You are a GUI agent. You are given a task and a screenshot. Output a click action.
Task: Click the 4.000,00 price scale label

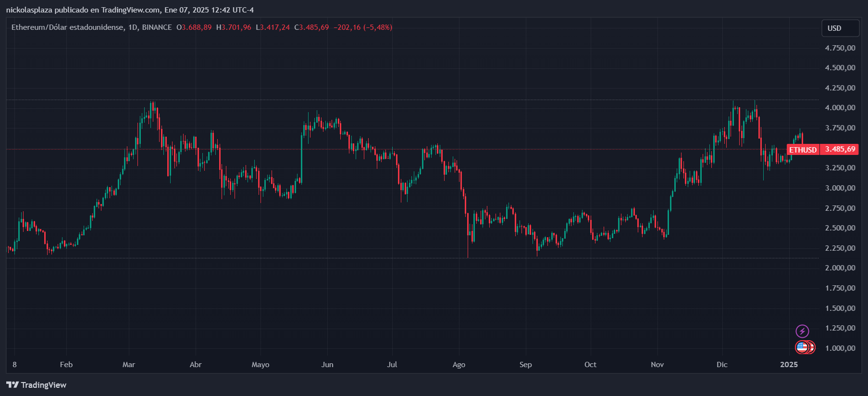click(840, 108)
